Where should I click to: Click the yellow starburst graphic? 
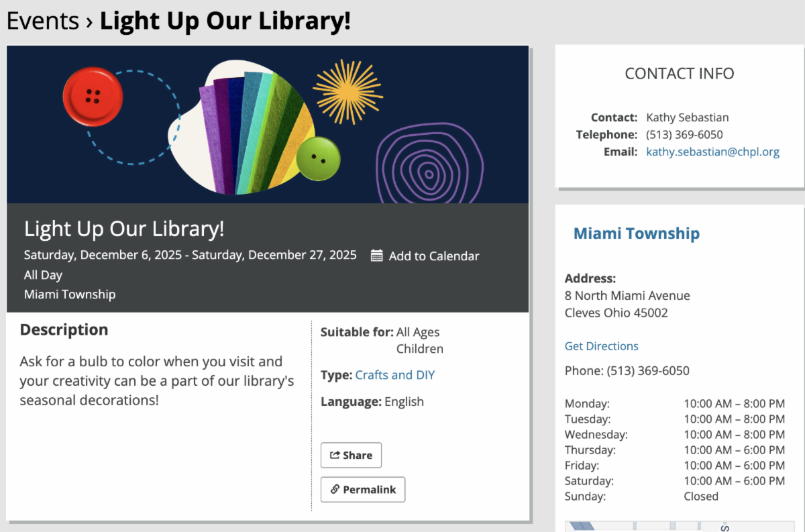(x=347, y=92)
